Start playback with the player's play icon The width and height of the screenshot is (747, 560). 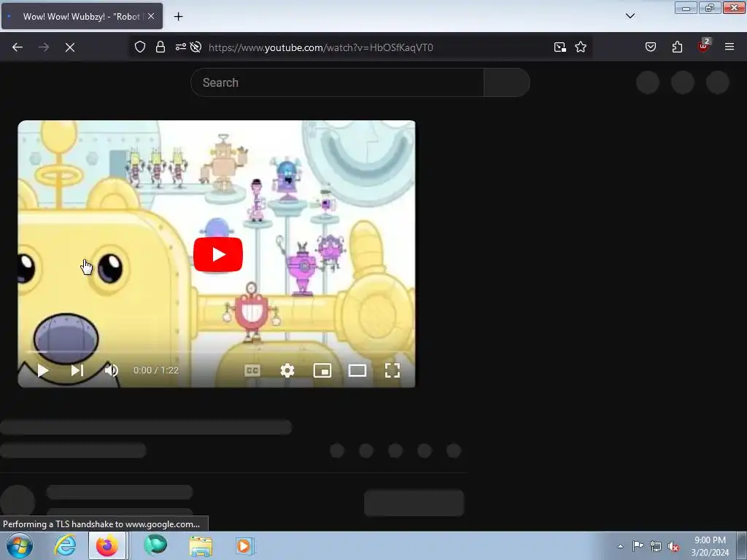point(43,370)
